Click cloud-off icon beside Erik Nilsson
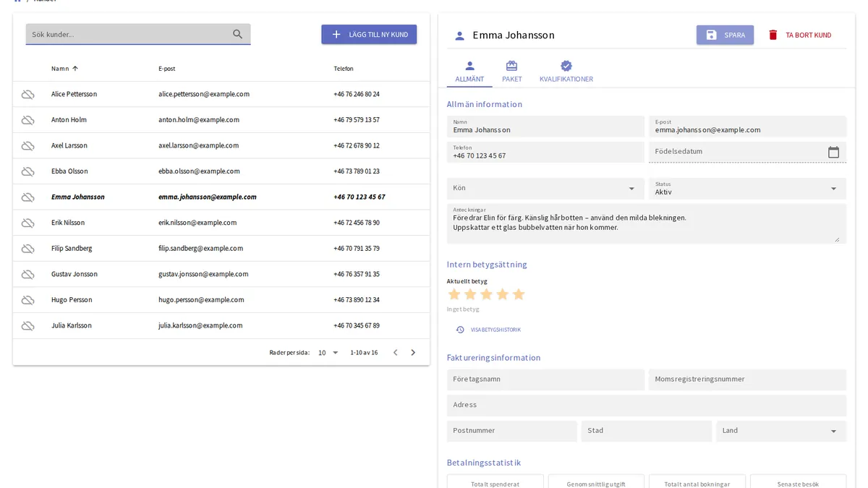The width and height of the screenshot is (868, 488). (27, 223)
